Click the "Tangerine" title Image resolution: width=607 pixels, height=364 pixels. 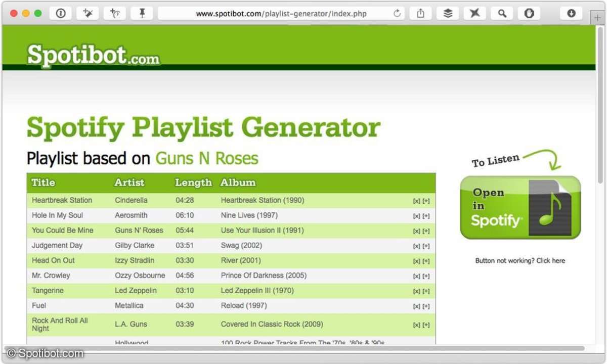click(x=48, y=291)
